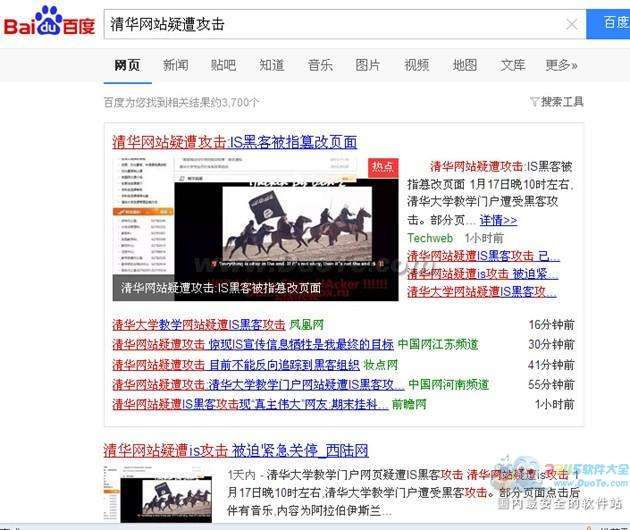Open the 文库 tab
630x530 pixels.
coord(513,65)
